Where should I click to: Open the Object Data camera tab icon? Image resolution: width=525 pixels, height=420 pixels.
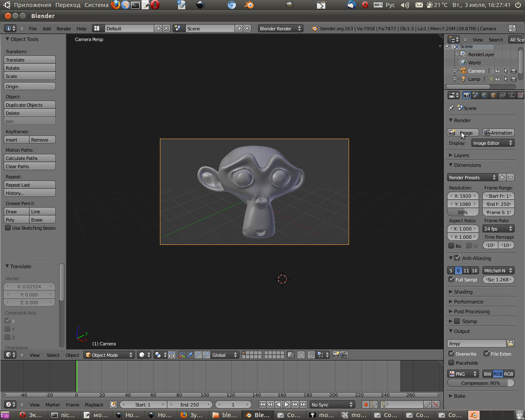pyautogui.click(x=511, y=95)
